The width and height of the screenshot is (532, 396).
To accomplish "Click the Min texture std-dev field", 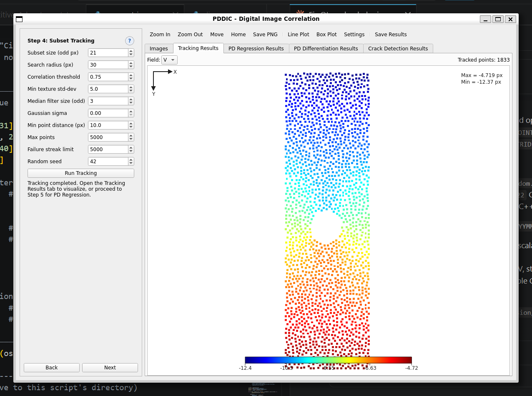I will 108,89.
